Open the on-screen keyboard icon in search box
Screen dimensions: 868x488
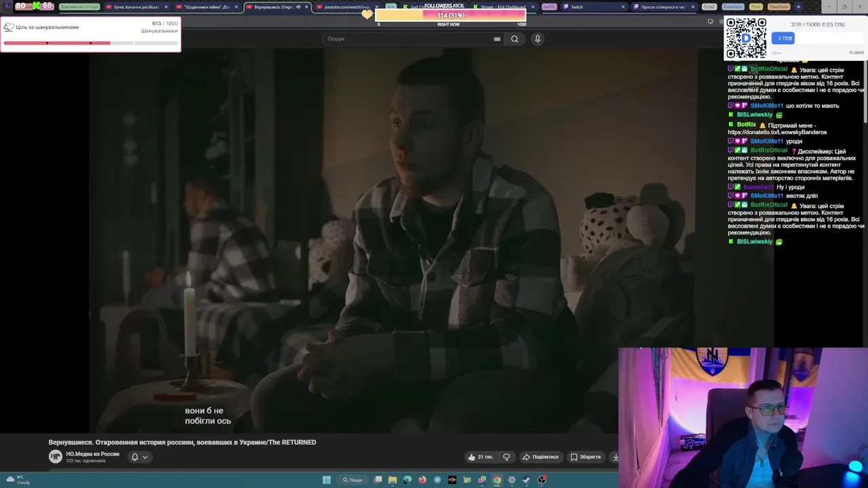point(497,39)
